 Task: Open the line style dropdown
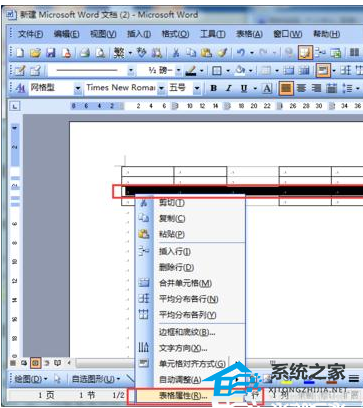[x=131, y=71]
